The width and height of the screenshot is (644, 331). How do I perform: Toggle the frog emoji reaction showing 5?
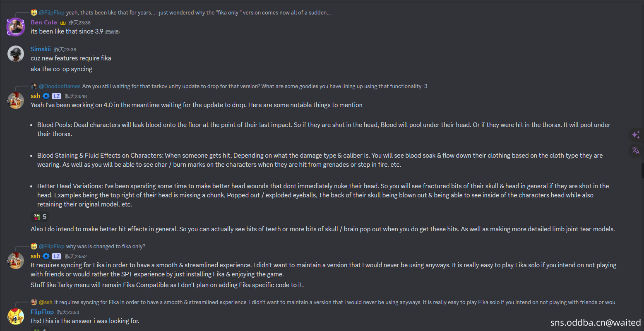[x=40, y=217]
